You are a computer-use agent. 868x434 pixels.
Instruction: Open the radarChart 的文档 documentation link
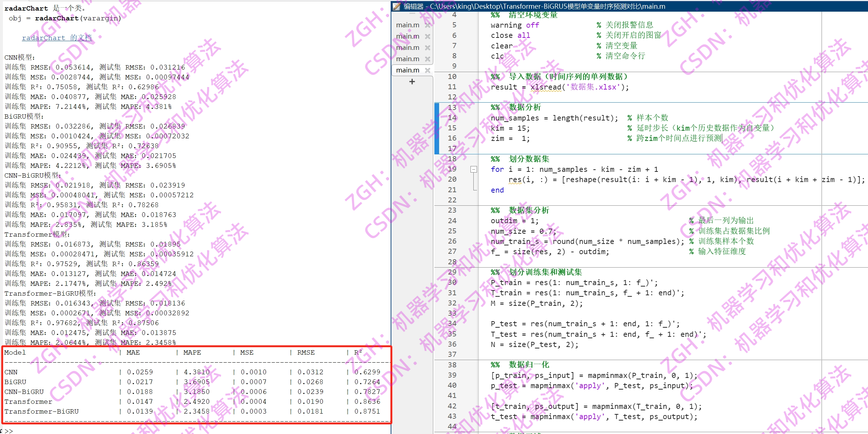(56, 38)
